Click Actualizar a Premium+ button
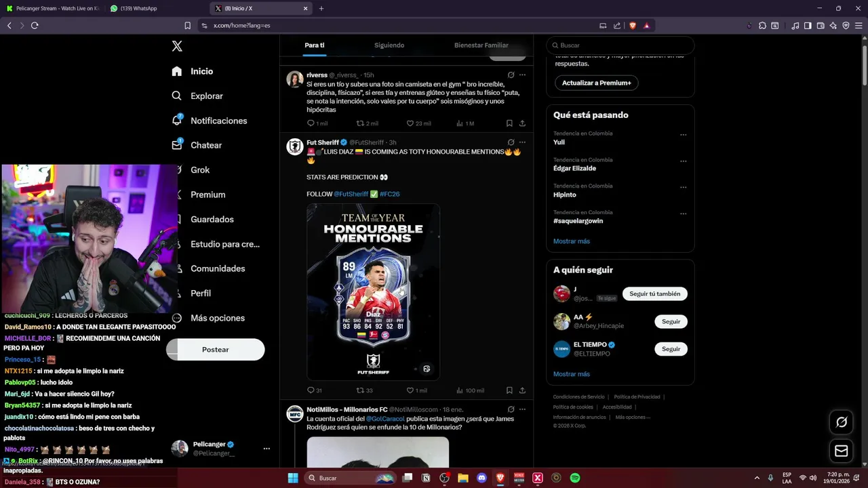868x488 pixels. pyautogui.click(x=597, y=83)
